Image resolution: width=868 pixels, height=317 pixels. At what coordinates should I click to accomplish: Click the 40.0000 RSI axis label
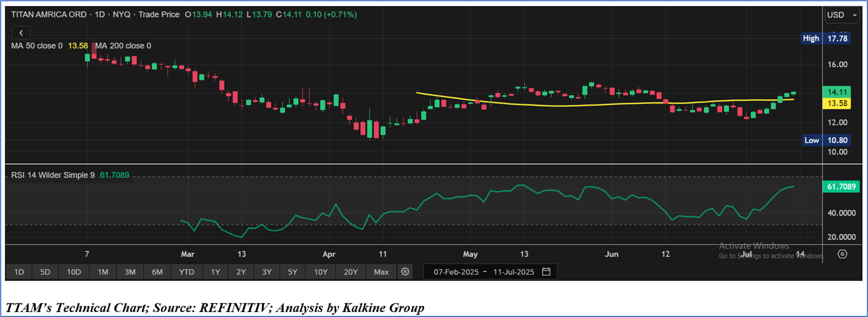[x=842, y=213]
